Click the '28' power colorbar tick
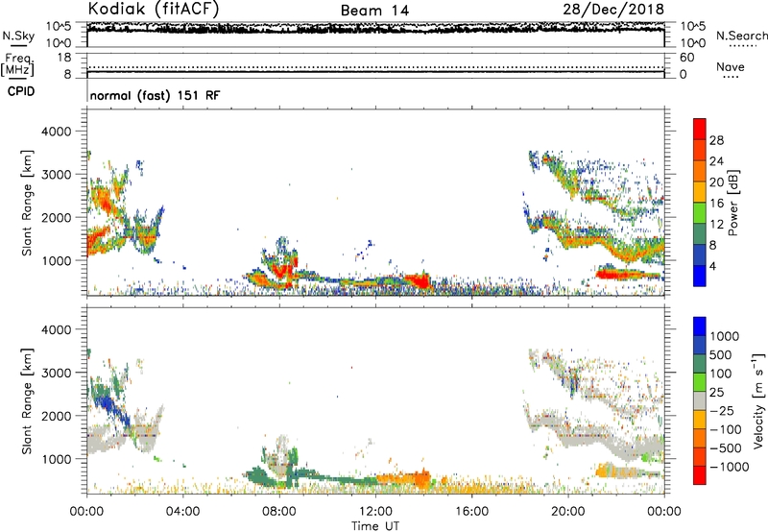768x532 pixels. coord(716,140)
